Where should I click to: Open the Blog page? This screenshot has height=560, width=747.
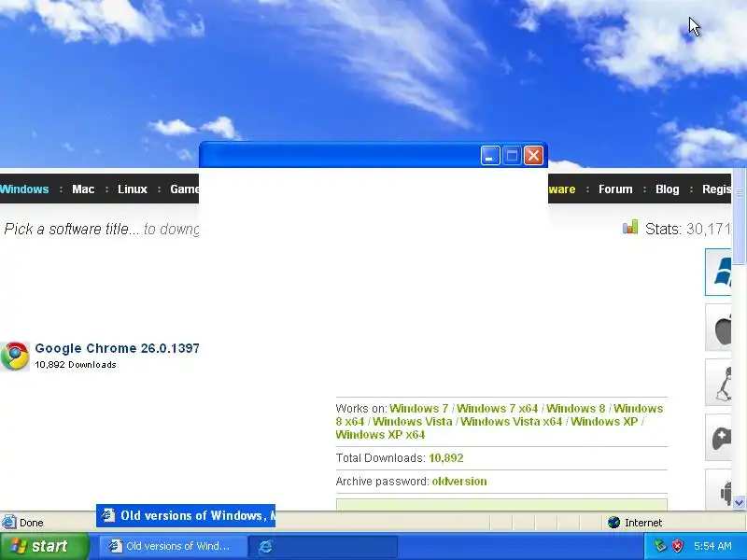pos(667,189)
